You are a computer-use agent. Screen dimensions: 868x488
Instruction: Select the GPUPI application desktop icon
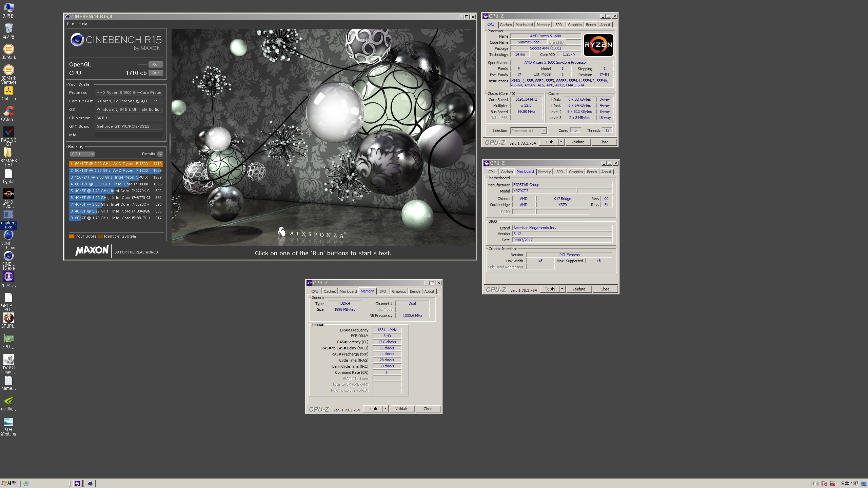coord(8,321)
